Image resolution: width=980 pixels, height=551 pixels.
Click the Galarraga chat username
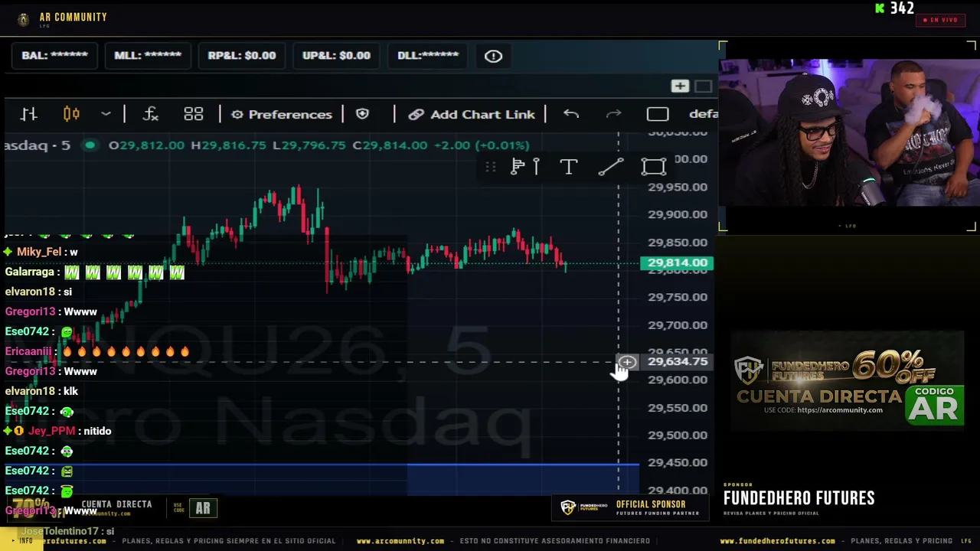coord(30,272)
